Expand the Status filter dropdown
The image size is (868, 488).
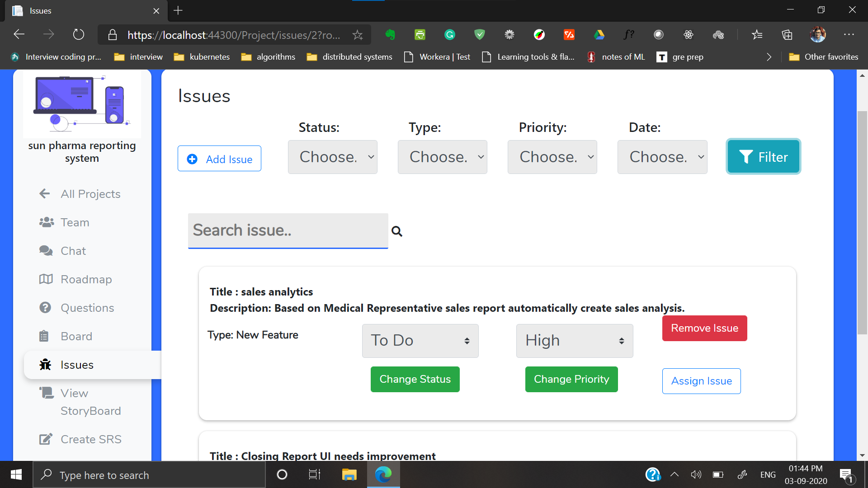[x=332, y=157]
